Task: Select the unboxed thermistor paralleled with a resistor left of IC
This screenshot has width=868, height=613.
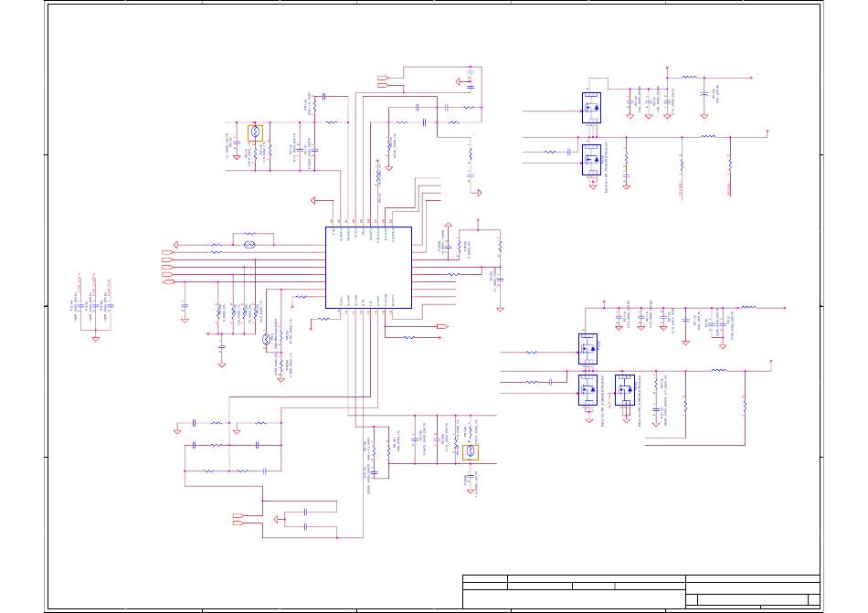Action: (x=249, y=245)
